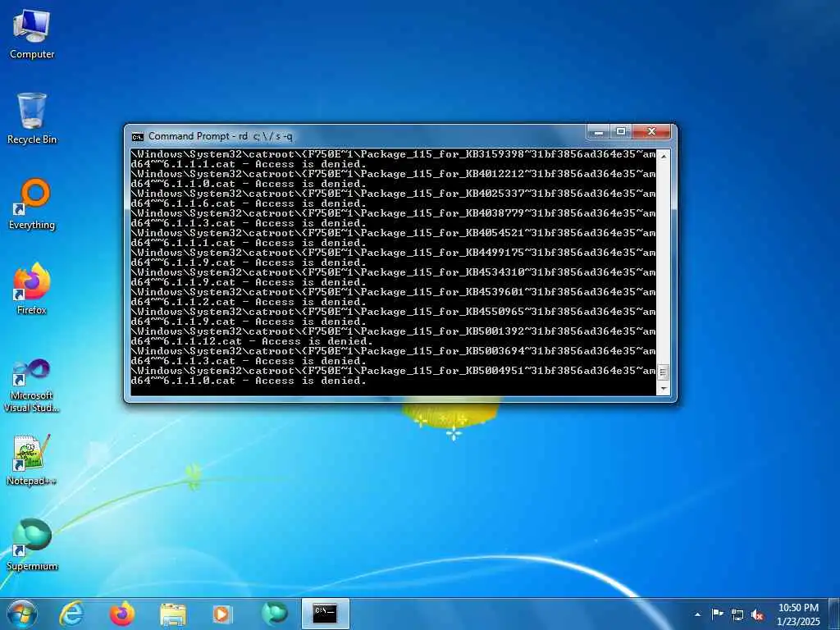Minimize the Command Prompt window

[x=599, y=131]
